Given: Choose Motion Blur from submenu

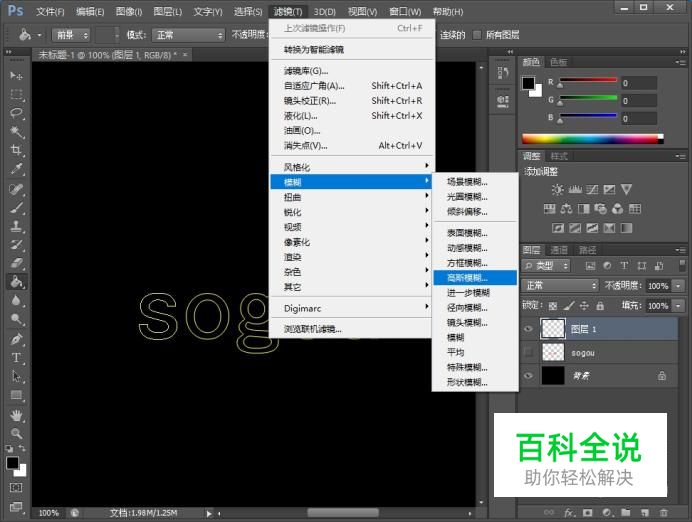Looking at the screenshot, I should coord(475,248).
